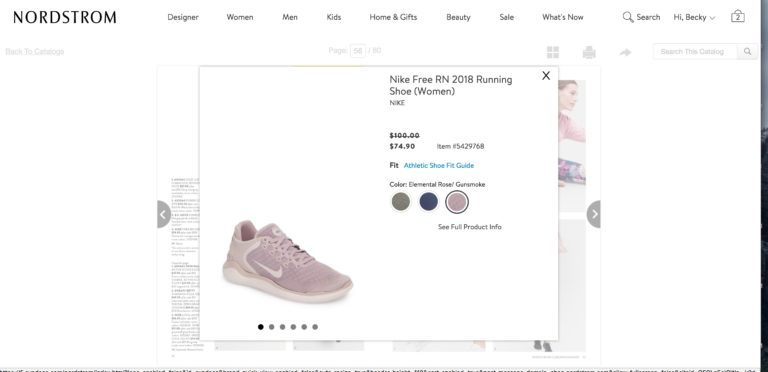Image resolution: width=768 pixels, height=372 pixels.
Task: Go to next catalog page arrow
Action: [594, 214]
